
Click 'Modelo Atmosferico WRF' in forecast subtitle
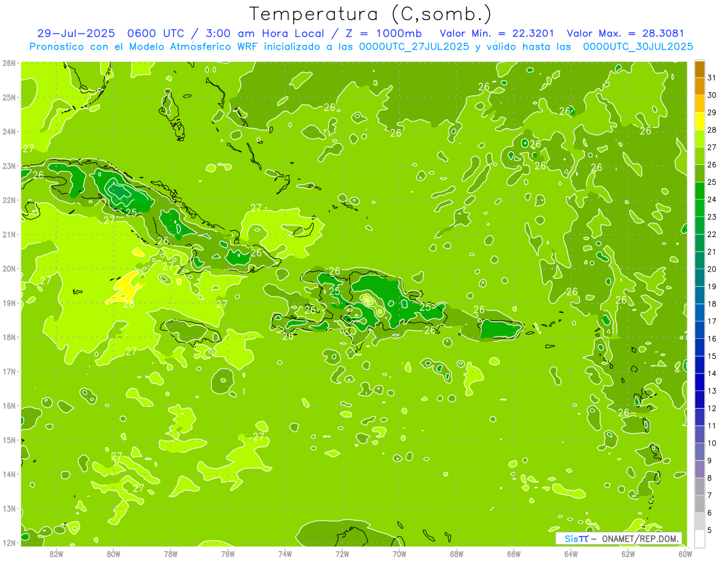pyautogui.click(x=192, y=47)
